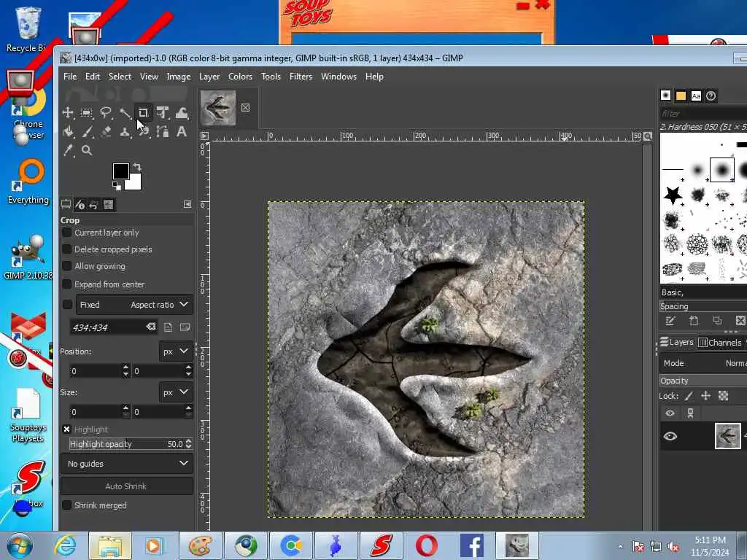This screenshot has height=560, width=747.
Task: Select the Eraser tool
Action: pos(105,131)
